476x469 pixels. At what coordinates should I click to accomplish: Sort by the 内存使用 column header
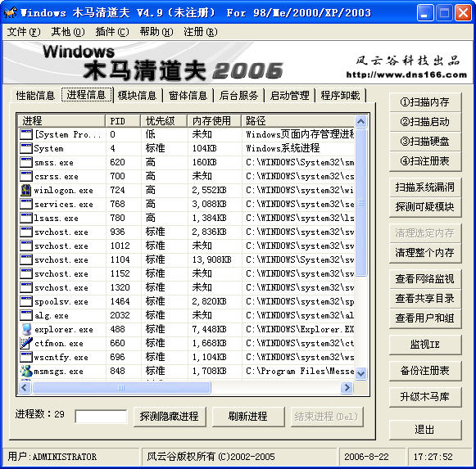pyautogui.click(x=215, y=121)
